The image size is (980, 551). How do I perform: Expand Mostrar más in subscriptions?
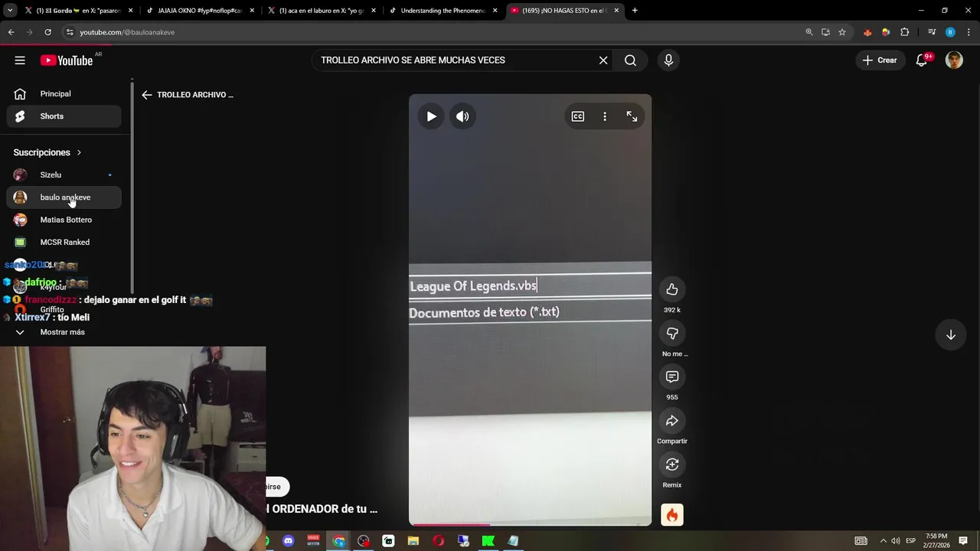64,332
